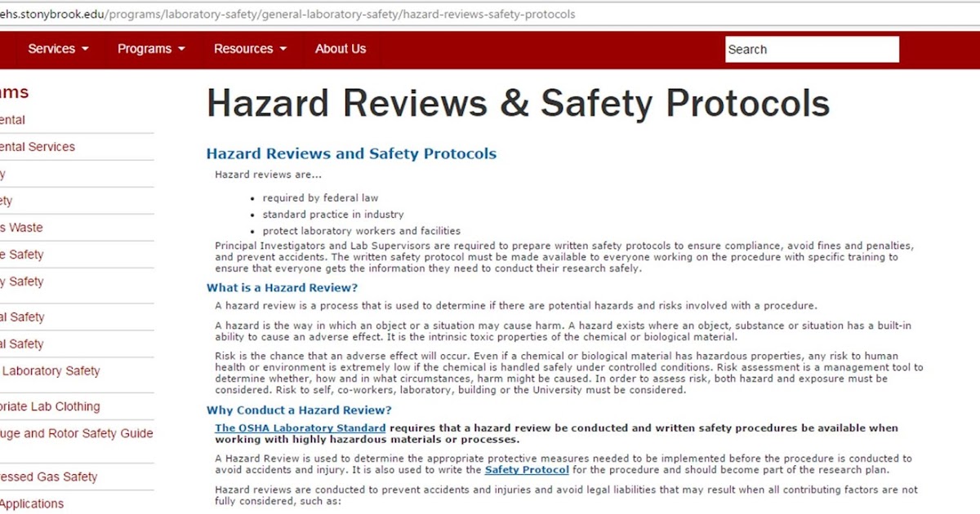Expand the Services dropdown menu

pos(57,49)
